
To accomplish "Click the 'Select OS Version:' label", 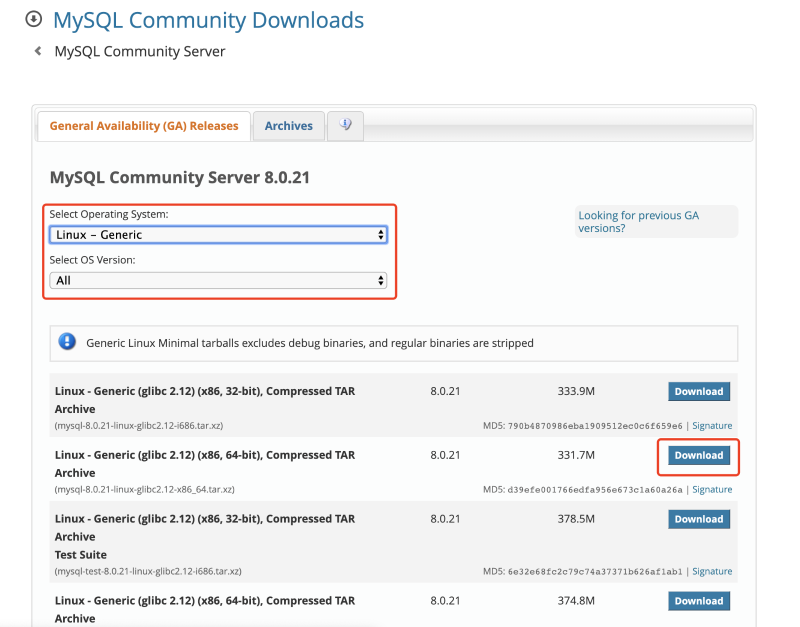I will pyautogui.click(x=92, y=260).
